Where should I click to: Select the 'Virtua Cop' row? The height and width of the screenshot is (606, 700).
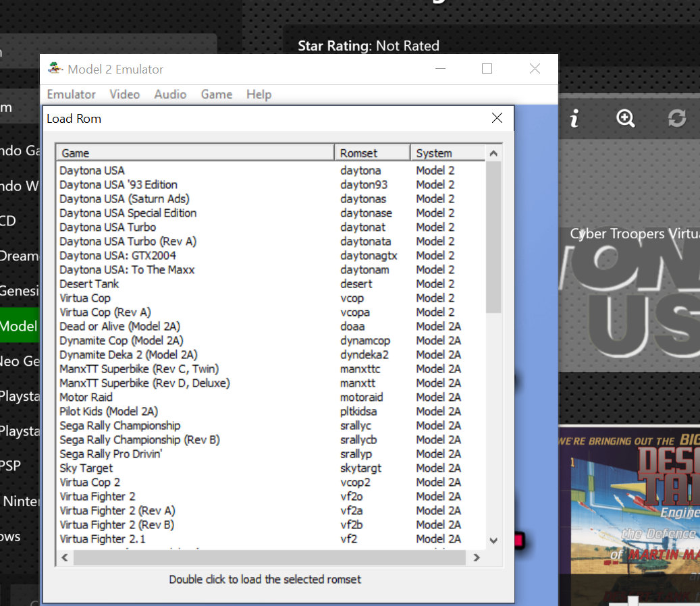click(271, 298)
